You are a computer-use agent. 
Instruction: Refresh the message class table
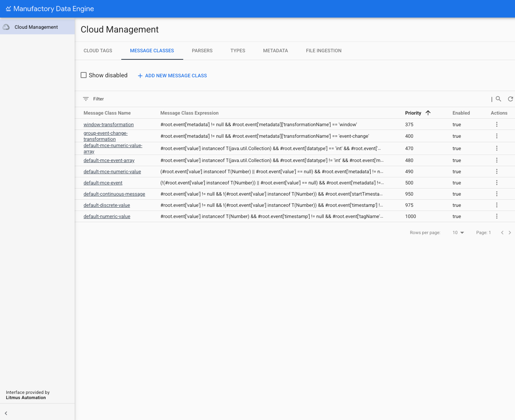[510, 99]
